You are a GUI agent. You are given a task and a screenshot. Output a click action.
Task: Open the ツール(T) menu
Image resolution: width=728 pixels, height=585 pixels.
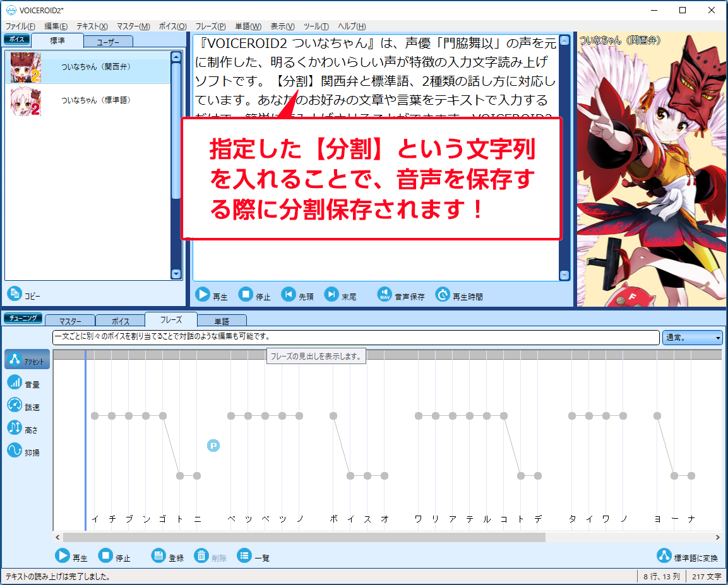coord(316,27)
